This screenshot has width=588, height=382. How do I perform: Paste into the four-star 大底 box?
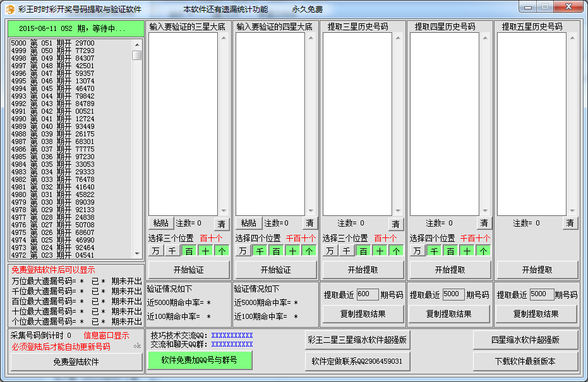point(248,223)
